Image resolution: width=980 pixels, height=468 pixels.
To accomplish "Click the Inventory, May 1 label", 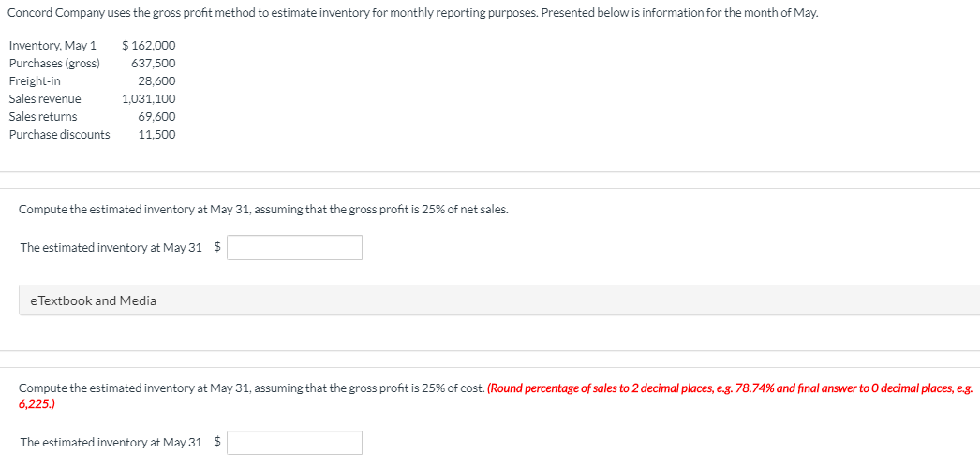I will [x=52, y=46].
